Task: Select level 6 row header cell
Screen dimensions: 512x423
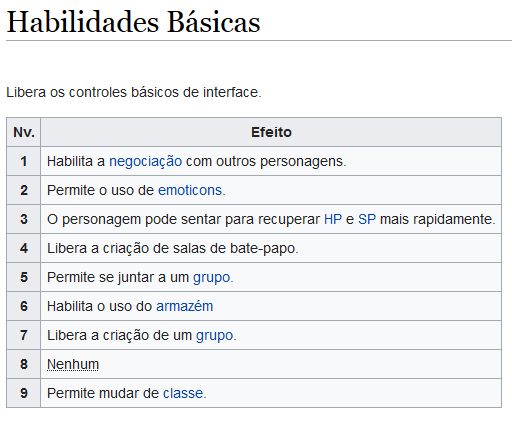Action: click(x=24, y=306)
